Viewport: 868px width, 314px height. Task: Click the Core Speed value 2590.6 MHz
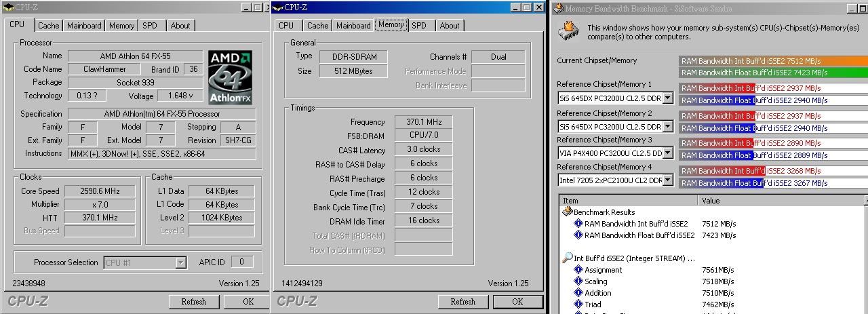tap(99, 191)
